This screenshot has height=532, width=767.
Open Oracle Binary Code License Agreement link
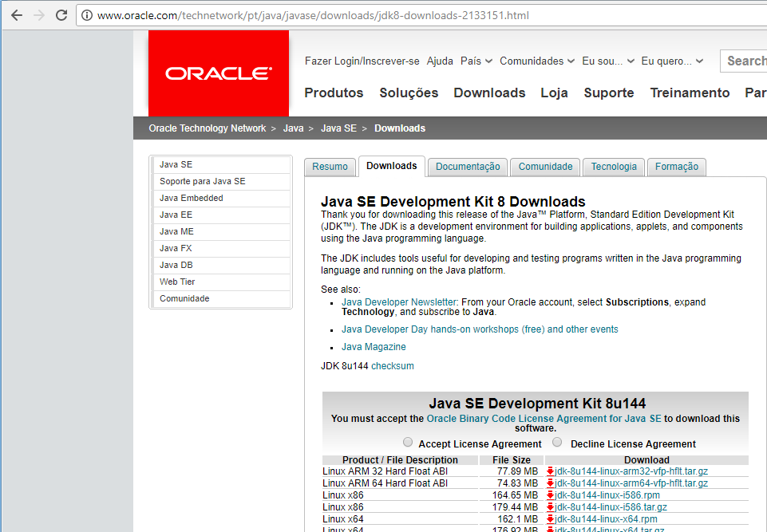544,419
